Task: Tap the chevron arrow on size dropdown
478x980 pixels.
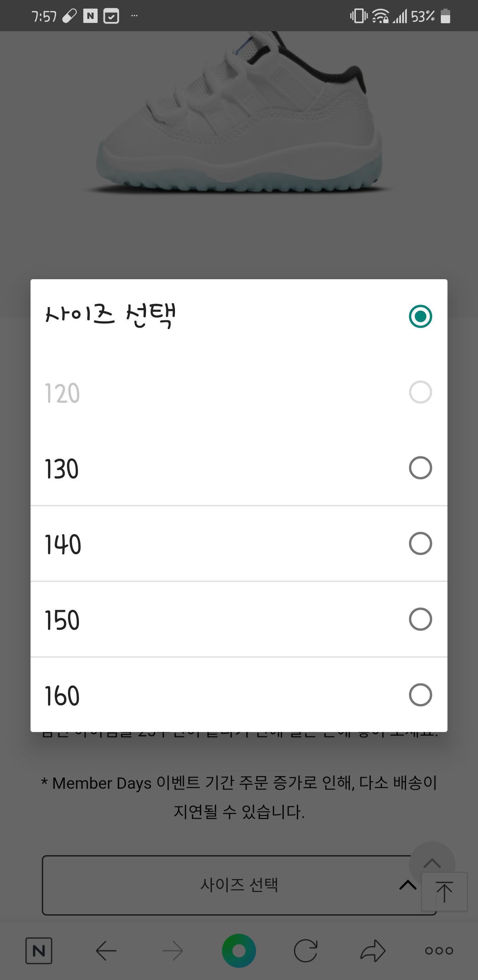Action: click(408, 885)
